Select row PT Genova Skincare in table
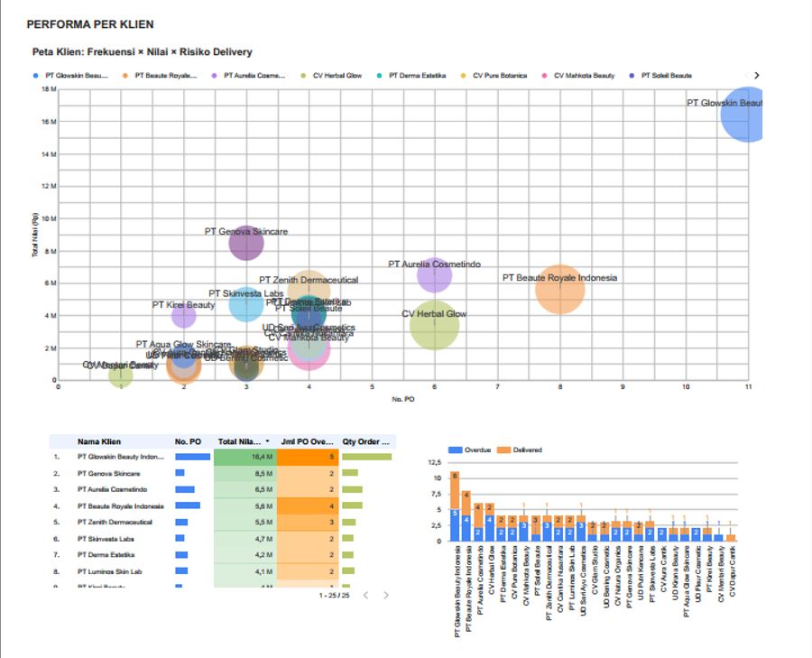This screenshot has width=812, height=658. click(223, 473)
